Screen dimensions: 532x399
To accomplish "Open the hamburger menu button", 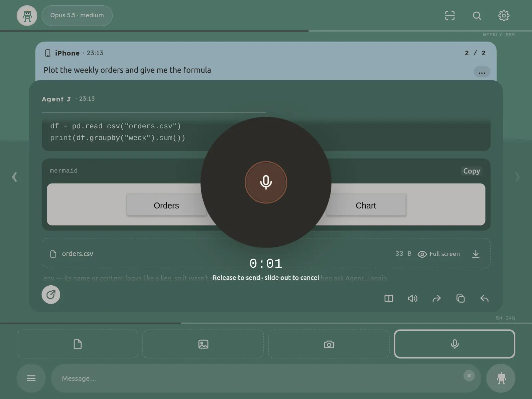I will (31, 378).
